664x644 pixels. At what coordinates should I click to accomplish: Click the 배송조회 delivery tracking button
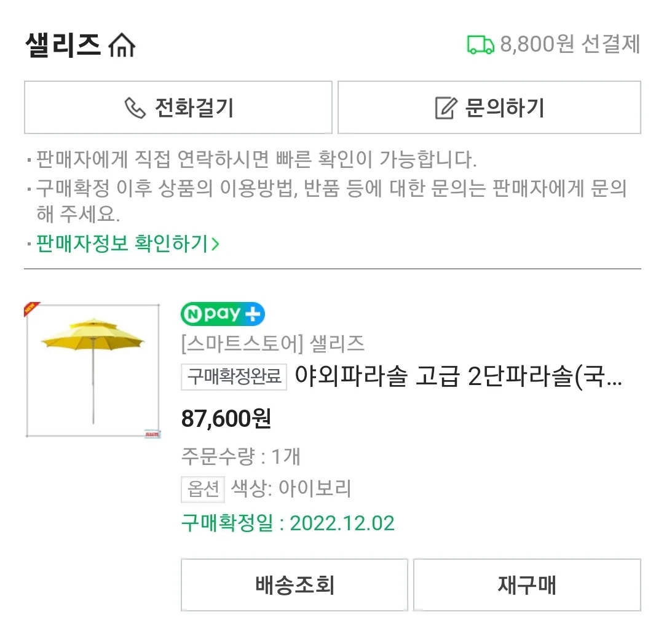pyautogui.click(x=294, y=585)
